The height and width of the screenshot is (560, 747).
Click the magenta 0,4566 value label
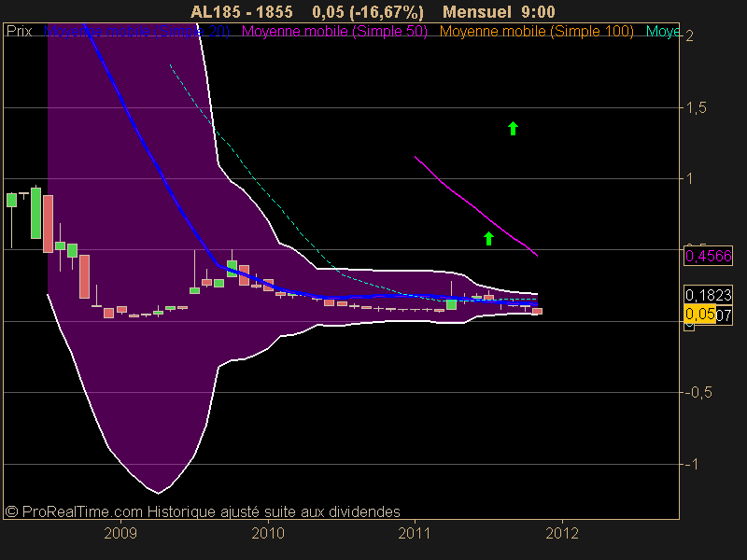click(709, 256)
